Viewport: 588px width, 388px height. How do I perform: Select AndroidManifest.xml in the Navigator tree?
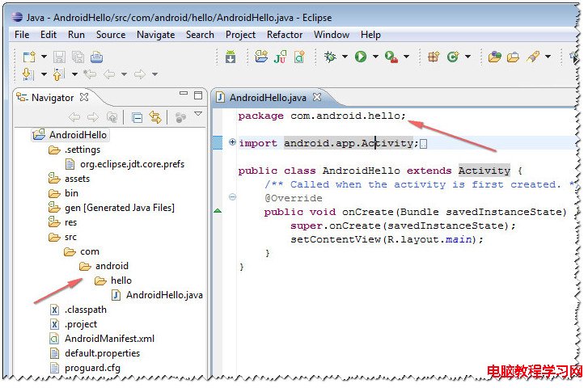tap(109, 339)
